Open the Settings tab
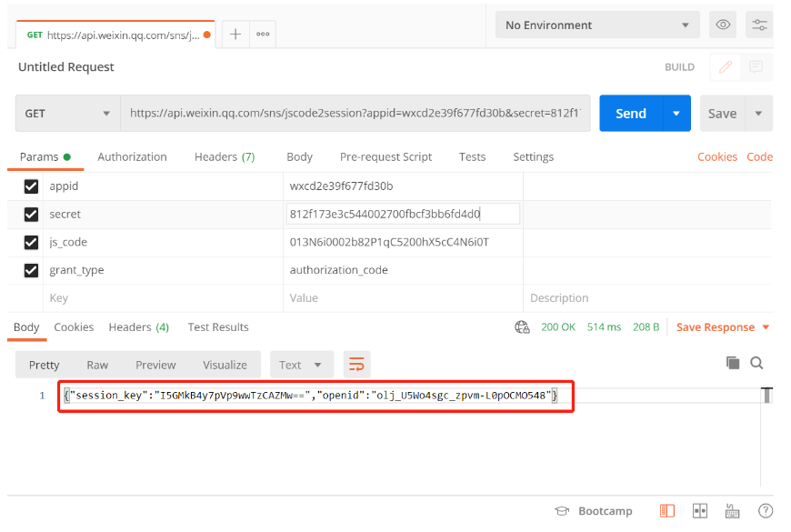The image size is (791, 532). [533, 157]
